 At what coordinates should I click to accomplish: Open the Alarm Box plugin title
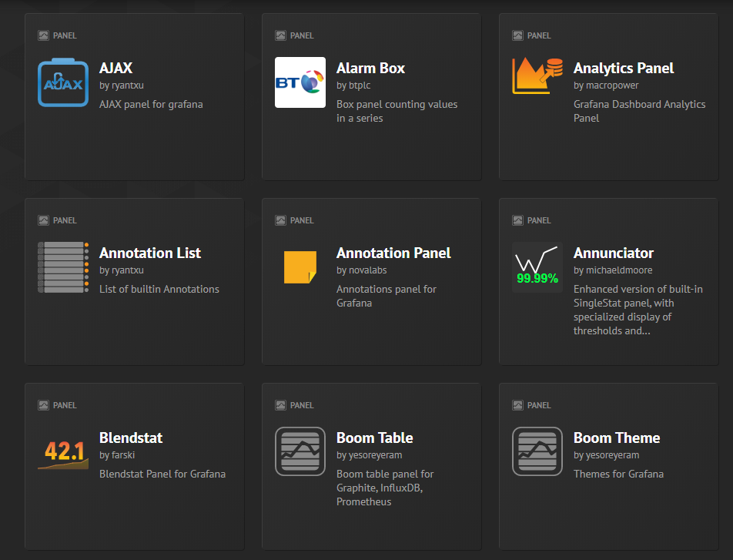(x=370, y=69)
